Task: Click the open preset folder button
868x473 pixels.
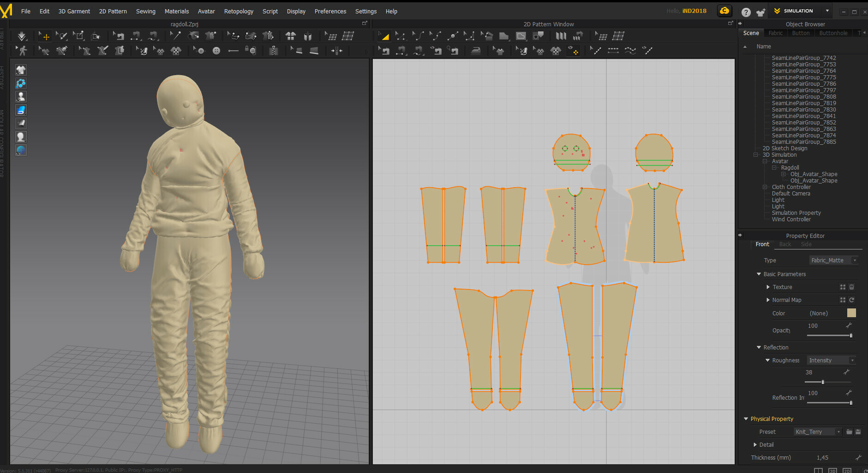Action: tap(849, 432)
